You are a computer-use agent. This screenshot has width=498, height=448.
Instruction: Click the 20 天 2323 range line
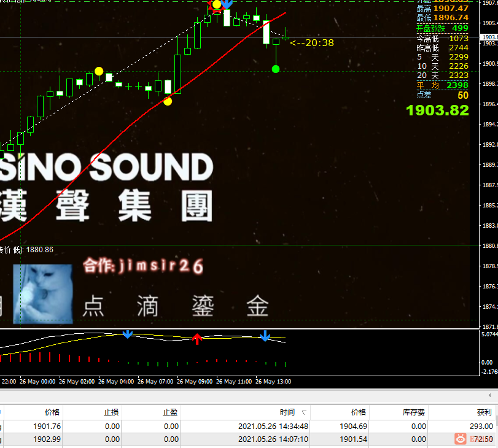pos(442,75)
